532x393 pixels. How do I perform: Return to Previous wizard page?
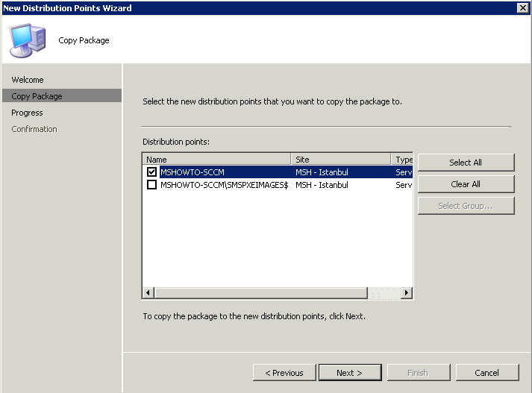point(284,373)
